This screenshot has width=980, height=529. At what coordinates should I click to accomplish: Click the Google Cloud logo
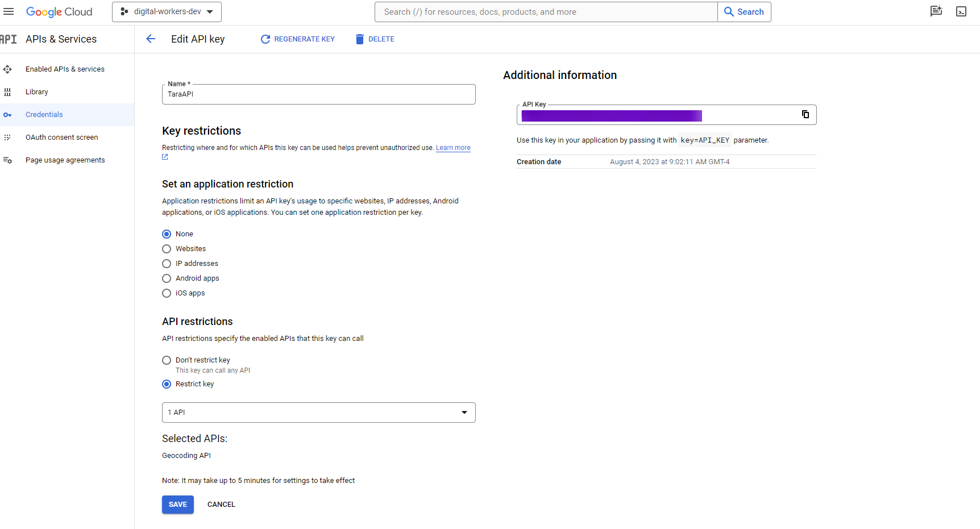(x=59, y=12)
